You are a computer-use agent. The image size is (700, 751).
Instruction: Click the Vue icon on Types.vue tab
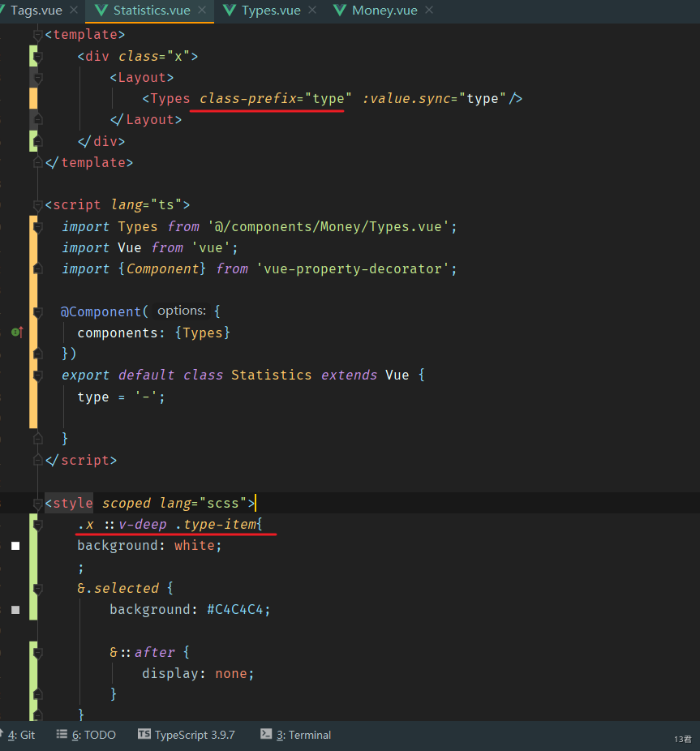coord(230,11)
